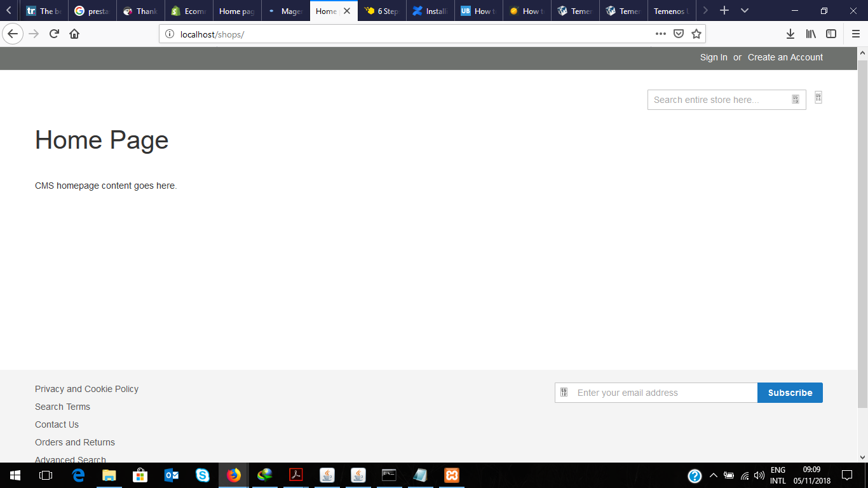Click the Windows Start button
The image size is (868, 488).
[x=14, y=475]
